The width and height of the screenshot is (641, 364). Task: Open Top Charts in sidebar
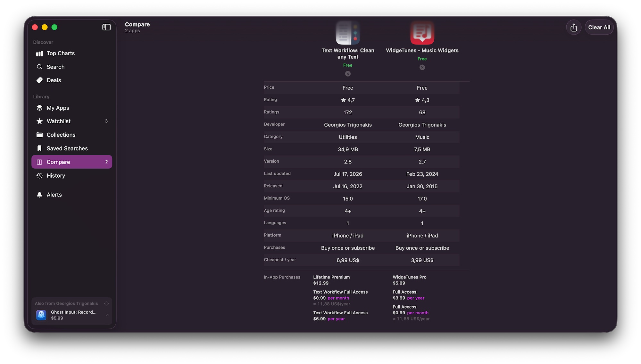(x=72, y=53)
